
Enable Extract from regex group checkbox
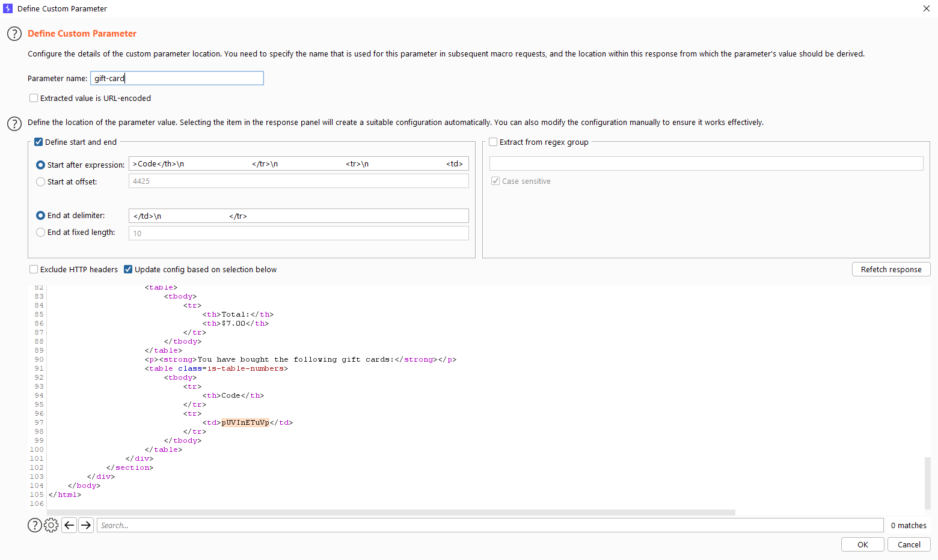coord(493,142)
